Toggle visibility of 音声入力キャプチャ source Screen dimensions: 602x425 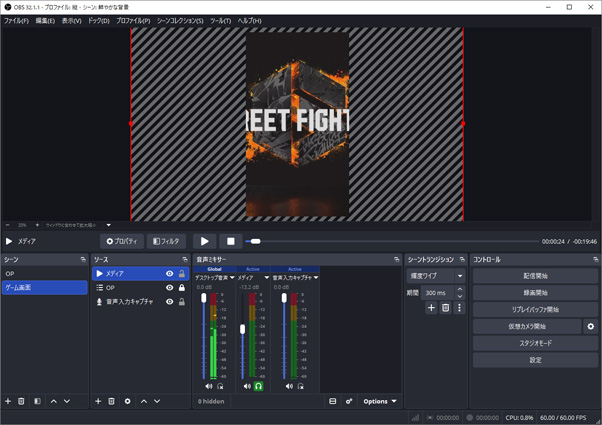[170, 302]
